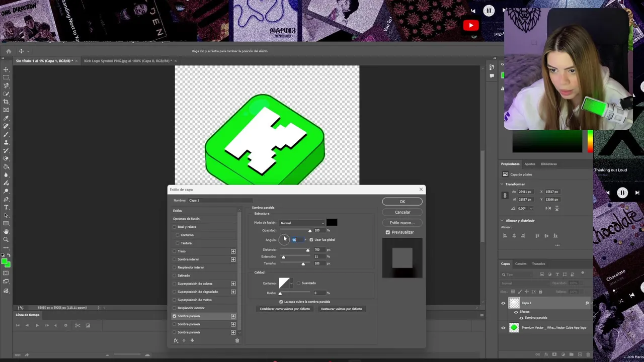Delete layer using Layers panel trash icon
The height and width of the screenshot is (362, 644).
(588, 354)
